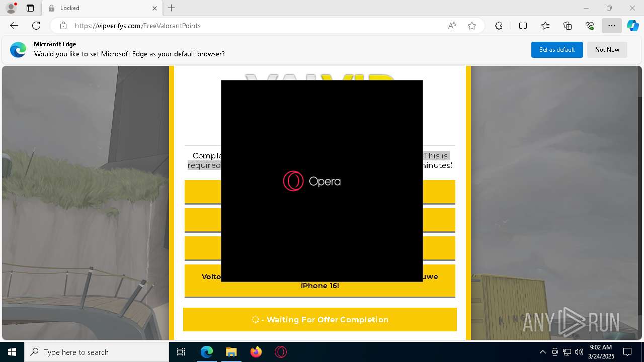Image resolution: width=644 pixels, height=362 pixels.
Task: Open the Extensions puzzle icon
Action: pos(499,26)
